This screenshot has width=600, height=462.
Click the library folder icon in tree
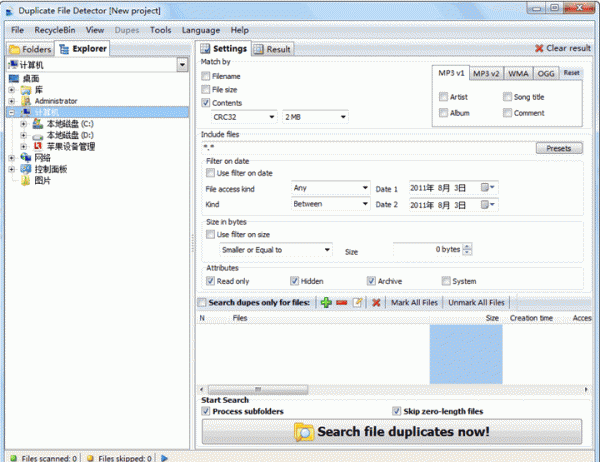[x=26, y=90]
